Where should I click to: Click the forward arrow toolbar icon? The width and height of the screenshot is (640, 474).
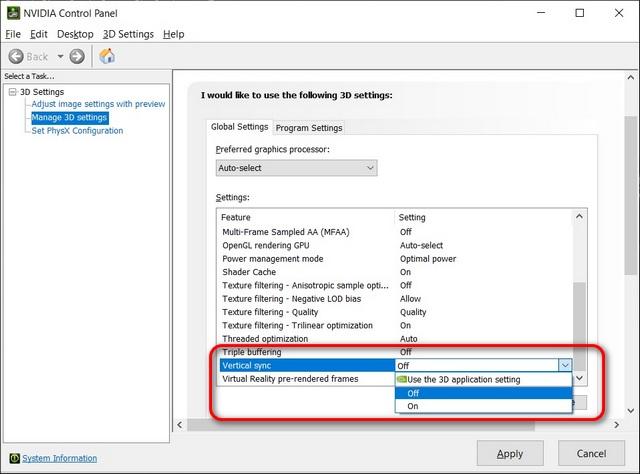(77, 56)
